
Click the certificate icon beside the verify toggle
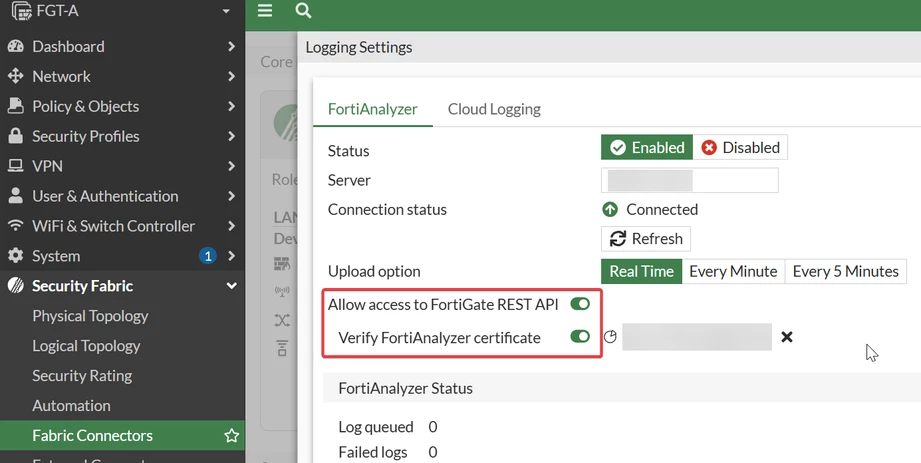coord(610,337)
